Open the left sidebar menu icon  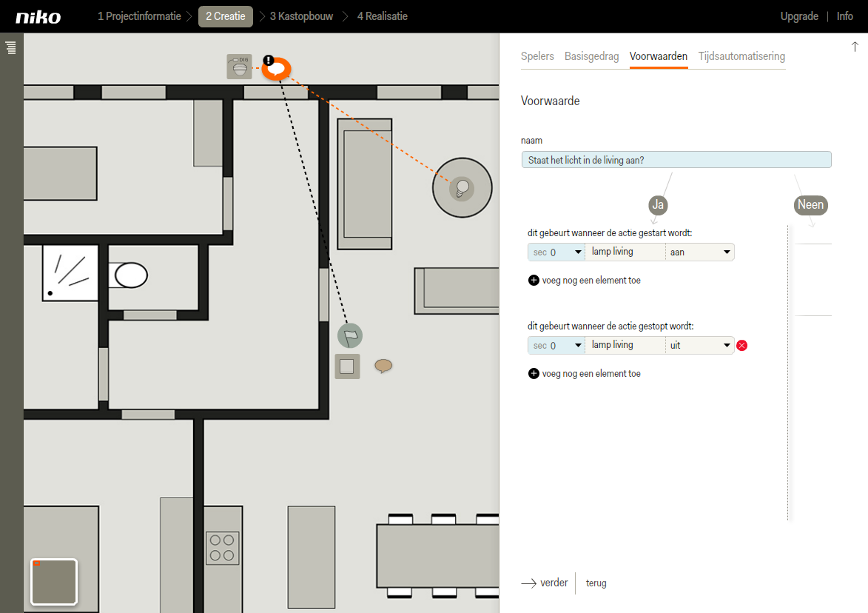(10, 47)
